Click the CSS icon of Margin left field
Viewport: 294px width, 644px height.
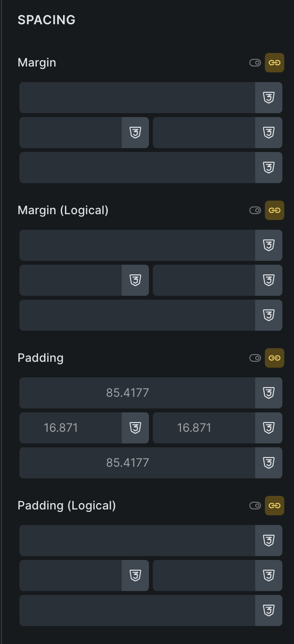pyautogui.click(x=135, y=133)
